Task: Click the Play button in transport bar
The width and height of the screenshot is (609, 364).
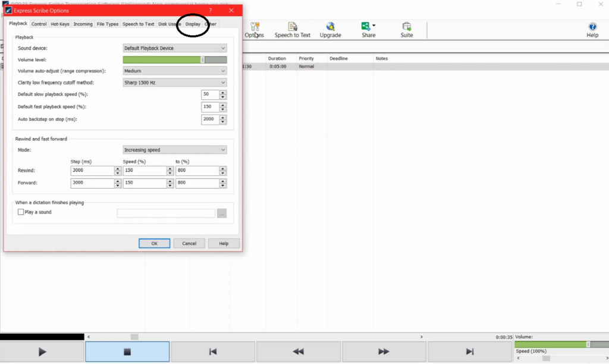Action: 42,352
